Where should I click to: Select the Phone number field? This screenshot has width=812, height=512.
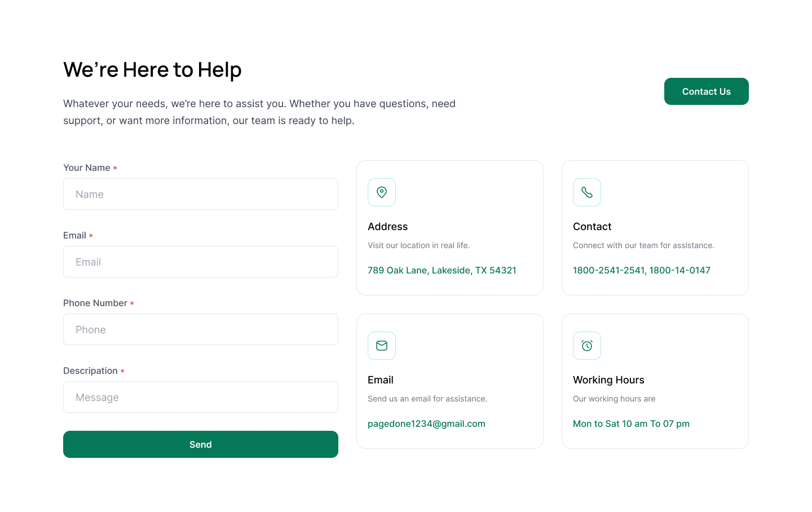click(201, 329)
